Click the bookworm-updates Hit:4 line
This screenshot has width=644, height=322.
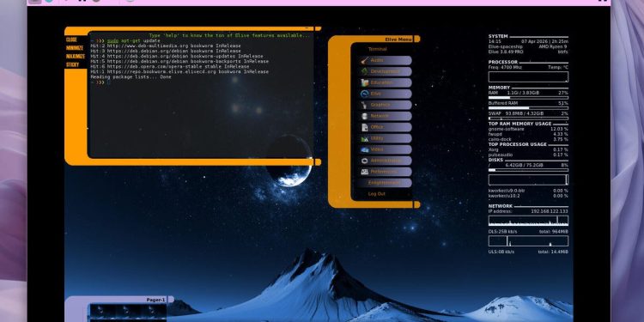pos(177,57)
